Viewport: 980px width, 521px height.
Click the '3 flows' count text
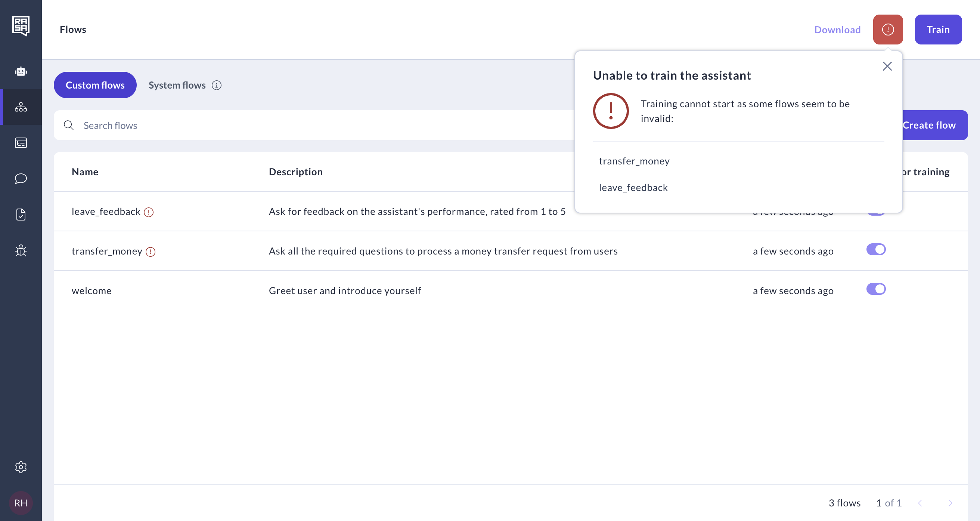click(x=844, y=503)
